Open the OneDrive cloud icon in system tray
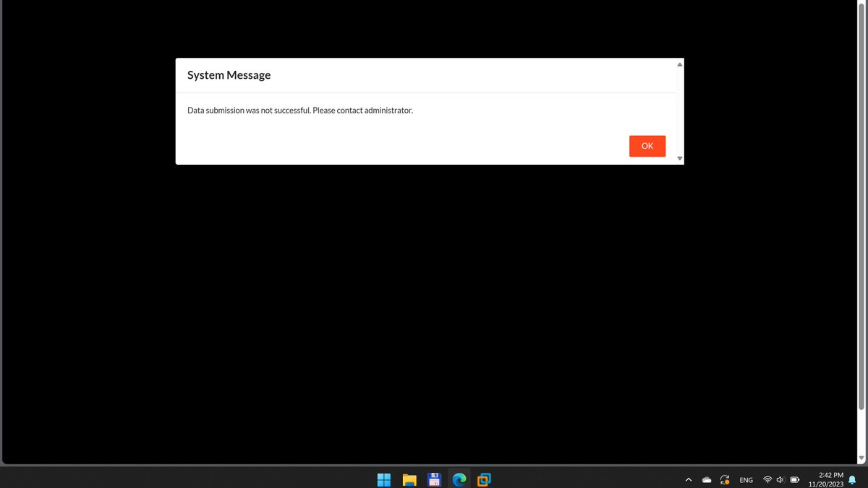The height and width of the screenshot is (488, 868). (707, 479)
